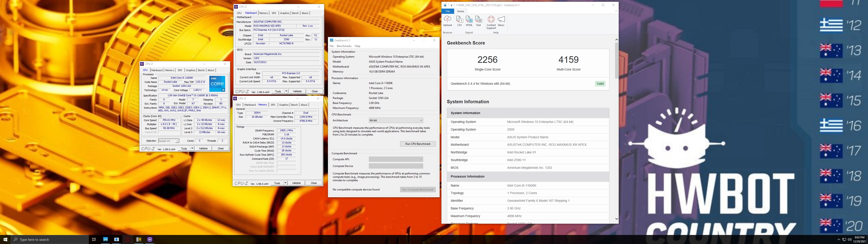Click the Valid badge in Geekbench score
The height and width of the screenshot is (244, 868).
click(600, 84)
